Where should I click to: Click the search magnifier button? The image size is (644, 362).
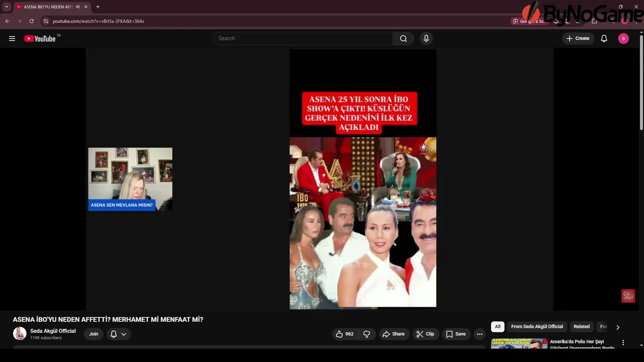pyautogui.click(x=404, y=39)
